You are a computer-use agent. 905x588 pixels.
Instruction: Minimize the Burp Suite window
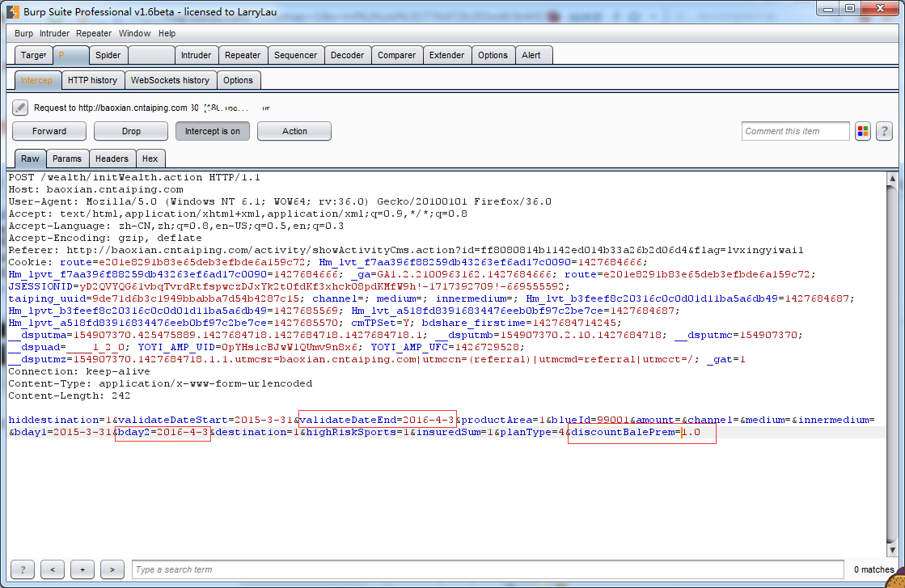[x=828, y=9]
